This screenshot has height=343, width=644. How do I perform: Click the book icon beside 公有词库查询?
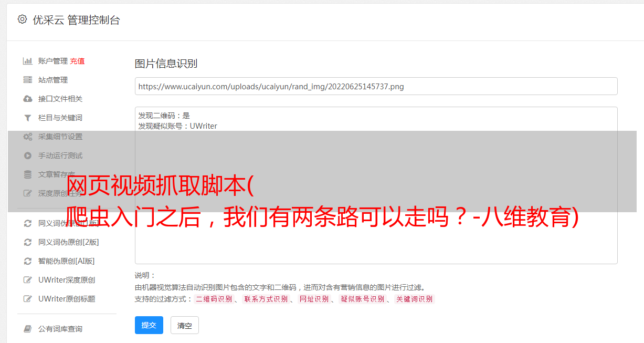coord(28,329)
